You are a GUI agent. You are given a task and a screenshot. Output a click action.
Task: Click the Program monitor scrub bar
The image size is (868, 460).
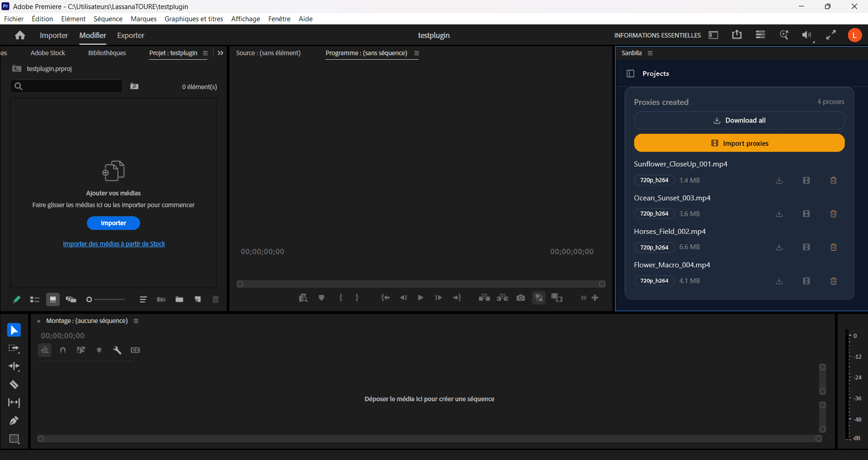[x=421, y=284]
